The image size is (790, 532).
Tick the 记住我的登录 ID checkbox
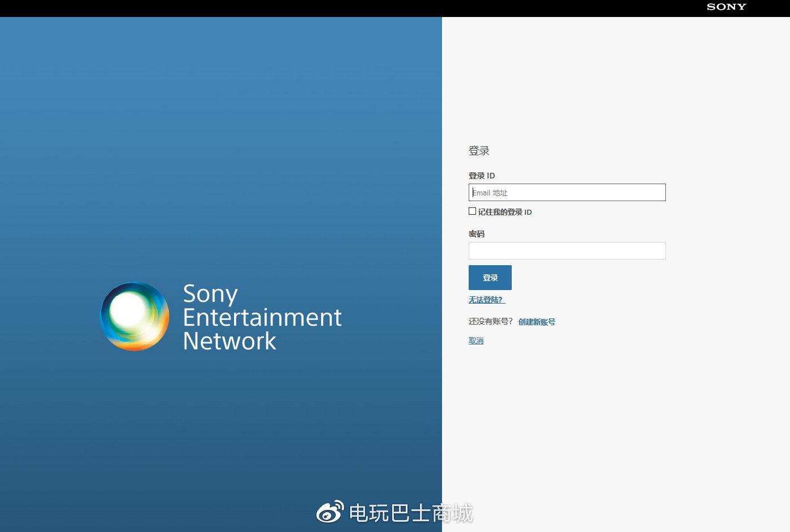[x=472, y=211]
